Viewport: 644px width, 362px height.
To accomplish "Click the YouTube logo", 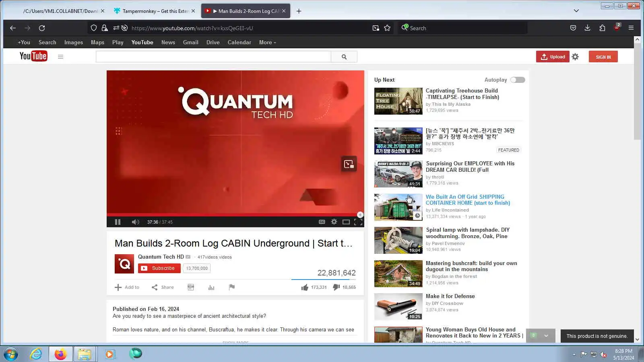I will 33,56.
